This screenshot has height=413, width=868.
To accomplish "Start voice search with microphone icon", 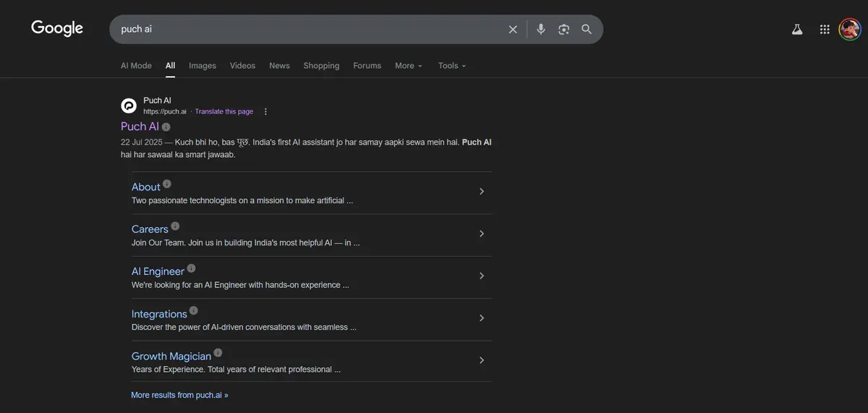I will click(x=540, y=30).
